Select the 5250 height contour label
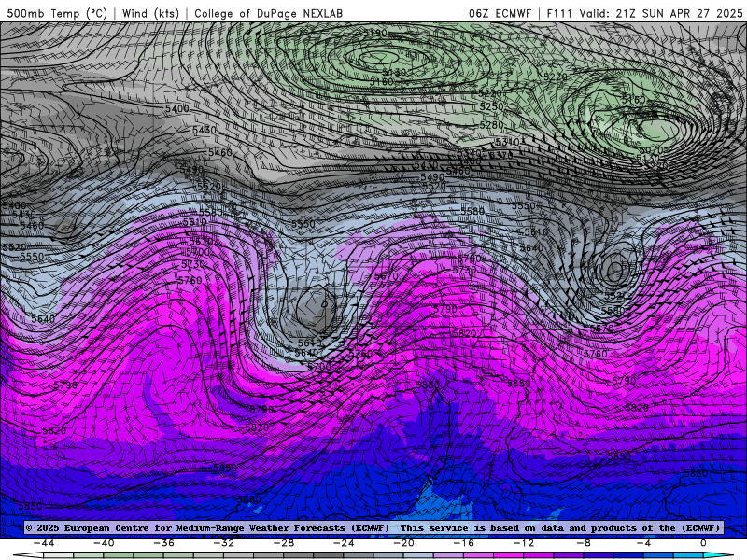Image resolution: width=747 pixels, height=560 pixels. [491, 106]
